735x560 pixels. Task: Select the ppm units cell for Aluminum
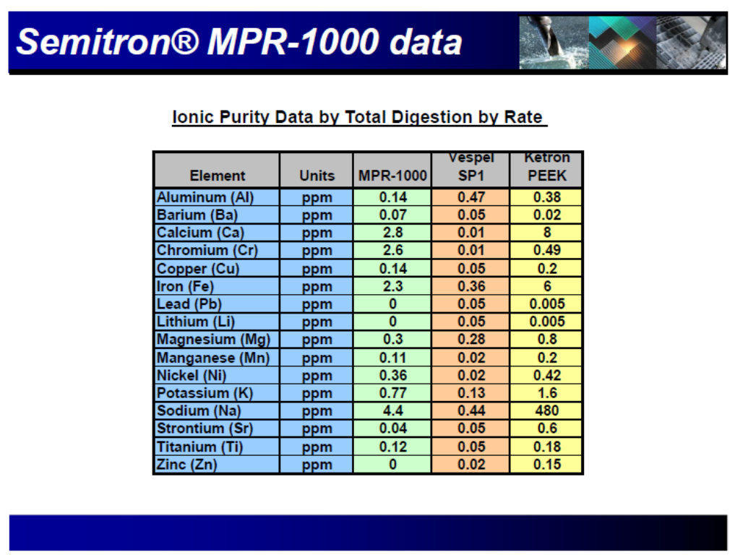pyautogui.click(x=317, y=197)
